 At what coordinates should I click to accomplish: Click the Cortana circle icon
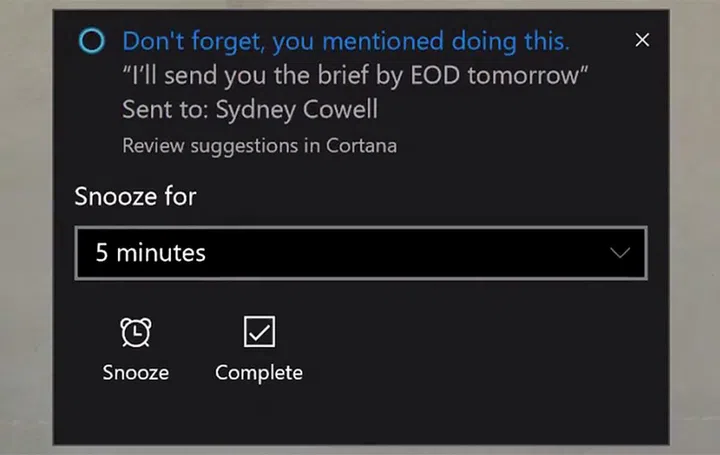pos(91,41)
